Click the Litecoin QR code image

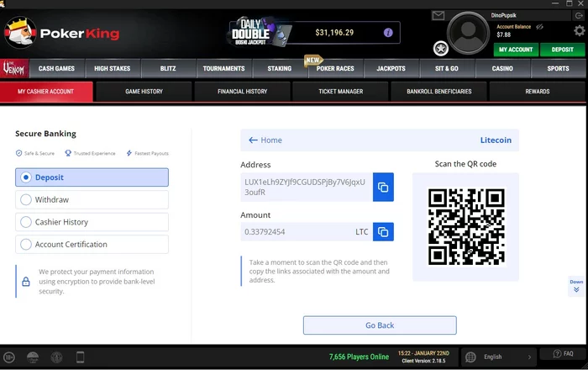pyautogui.click(x=466, y=227)
